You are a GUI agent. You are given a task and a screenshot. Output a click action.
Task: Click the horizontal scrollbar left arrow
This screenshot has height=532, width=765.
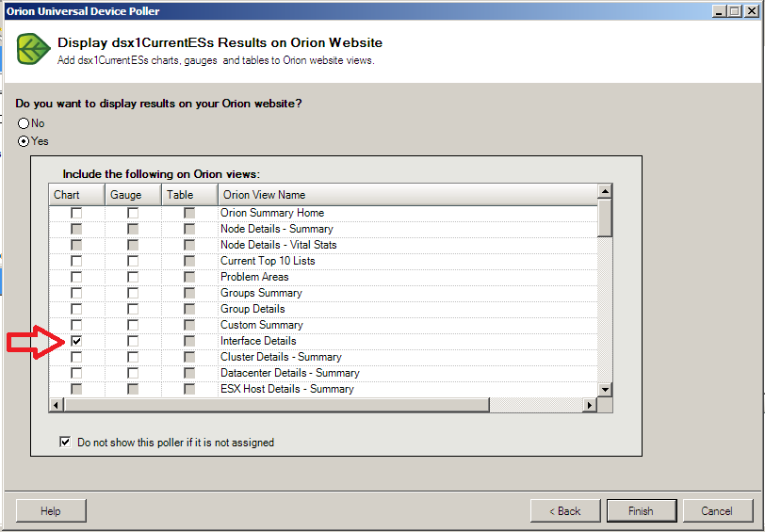[57, 405]
